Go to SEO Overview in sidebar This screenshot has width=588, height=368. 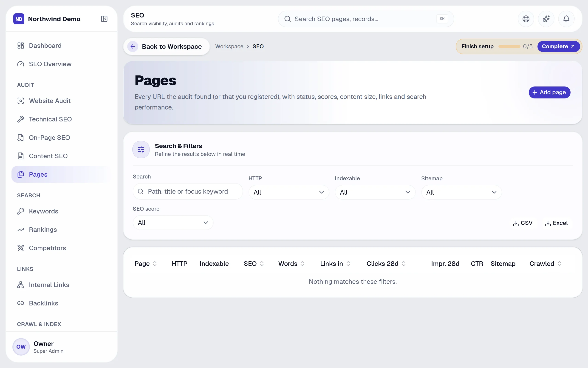pos(62,64)
